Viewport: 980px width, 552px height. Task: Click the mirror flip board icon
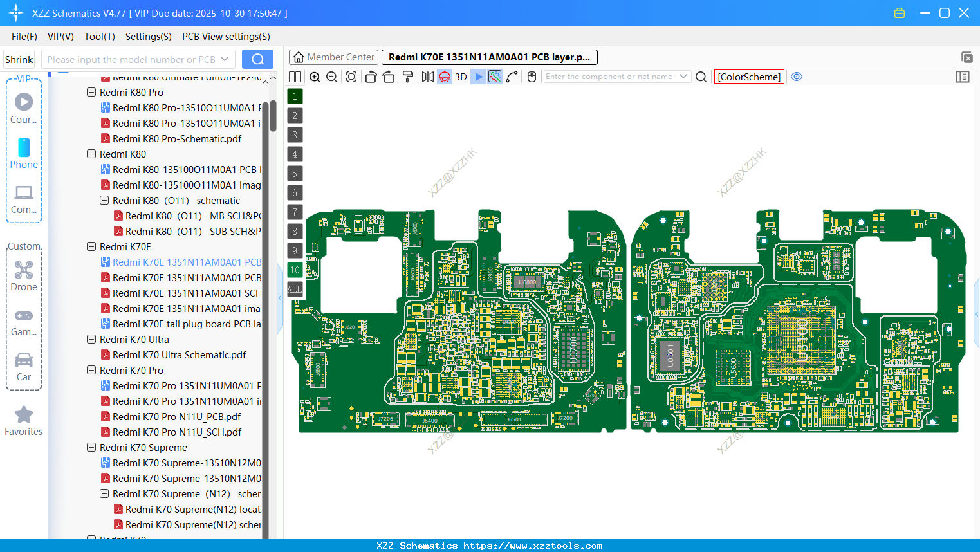click(427, 77)
